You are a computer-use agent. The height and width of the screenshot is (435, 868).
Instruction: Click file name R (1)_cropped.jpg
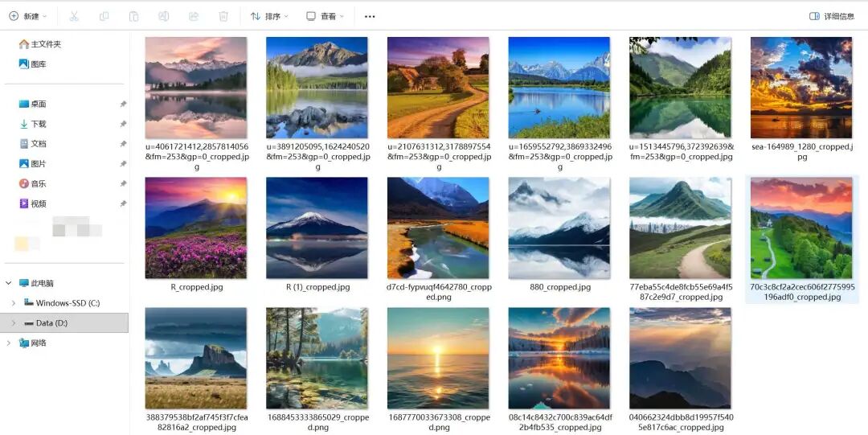[317, 287]
